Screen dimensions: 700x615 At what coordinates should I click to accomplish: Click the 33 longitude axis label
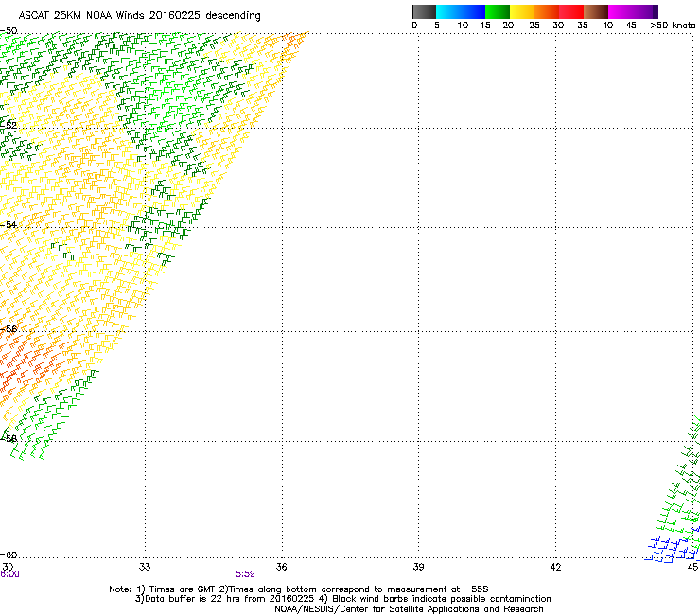coord(145,567)
